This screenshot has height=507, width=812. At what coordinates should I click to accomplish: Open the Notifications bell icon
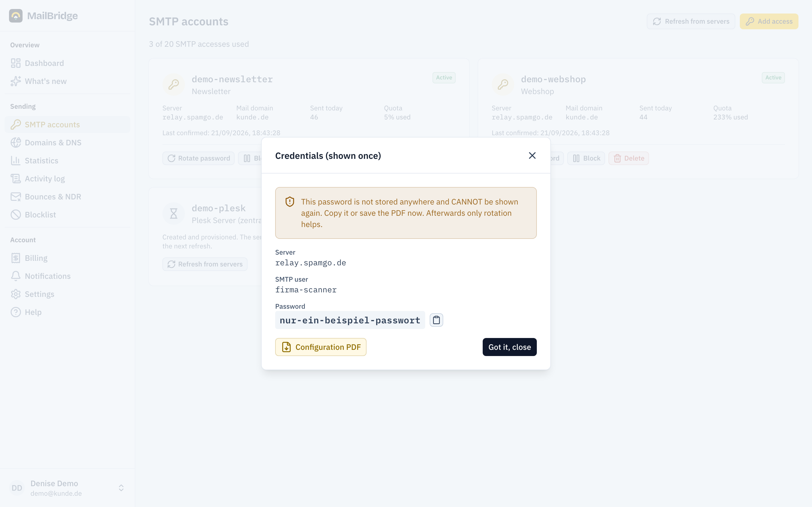(16, 276)
